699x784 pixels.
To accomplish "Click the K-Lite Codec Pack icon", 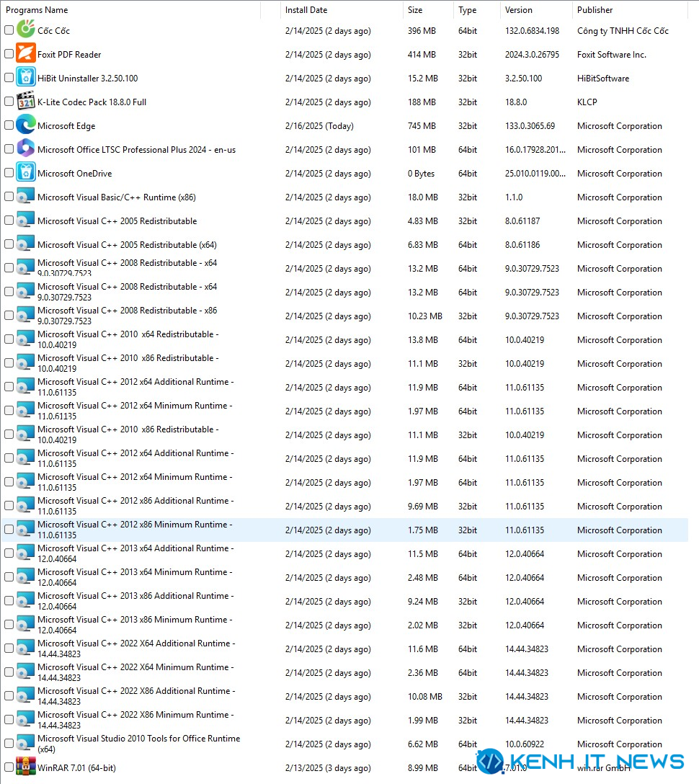I will [x=25, y=100].
